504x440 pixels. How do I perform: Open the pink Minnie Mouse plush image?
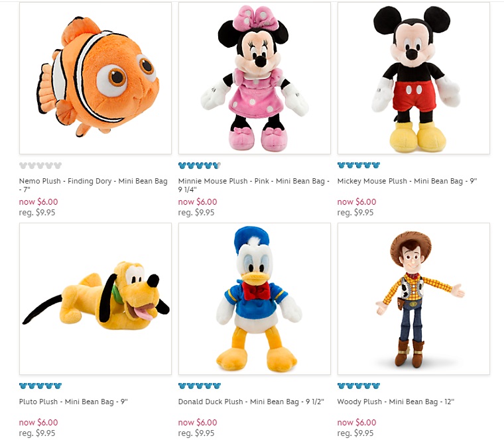coord(255,78)
